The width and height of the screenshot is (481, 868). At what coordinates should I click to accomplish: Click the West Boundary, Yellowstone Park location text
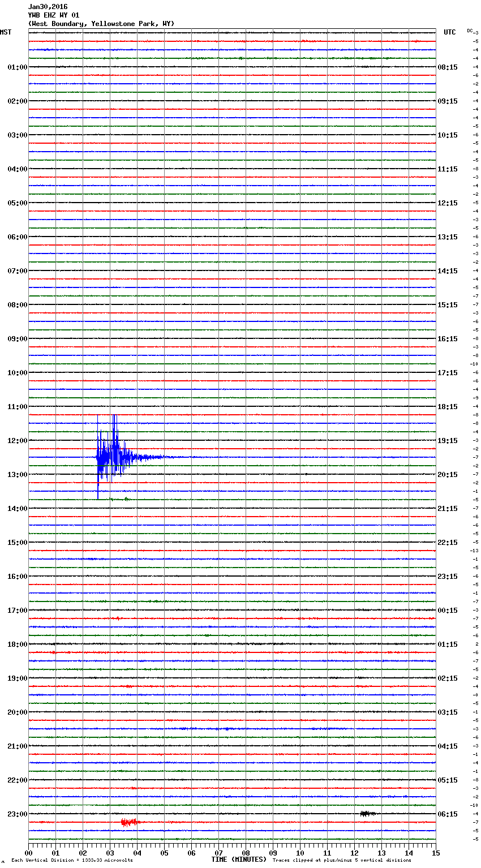point(101,24)
